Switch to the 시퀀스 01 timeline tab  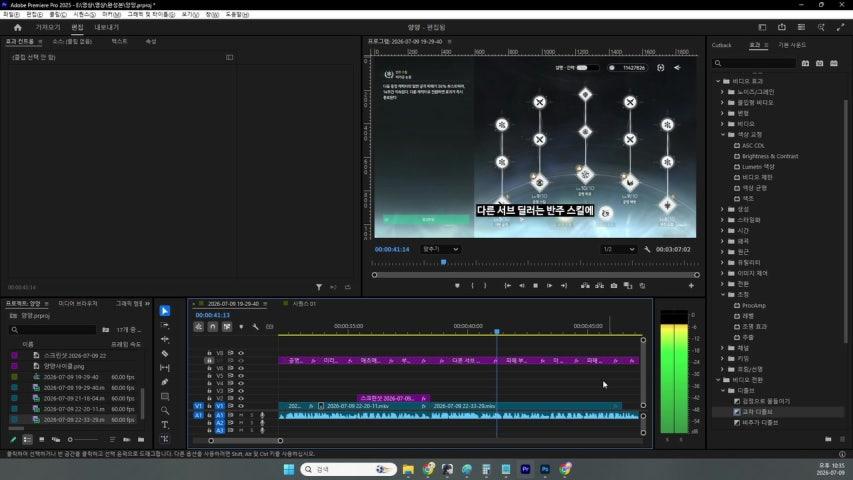(304, 304)
